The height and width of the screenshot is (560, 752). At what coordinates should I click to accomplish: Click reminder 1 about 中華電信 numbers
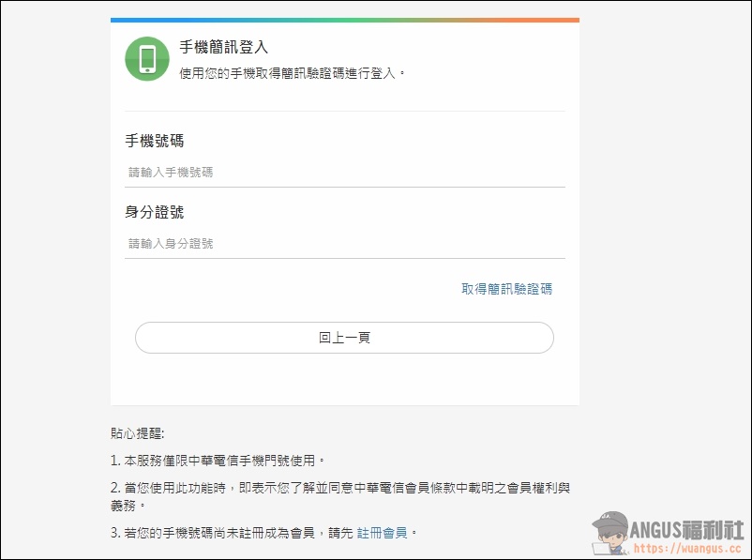click(x=218, y=461)
